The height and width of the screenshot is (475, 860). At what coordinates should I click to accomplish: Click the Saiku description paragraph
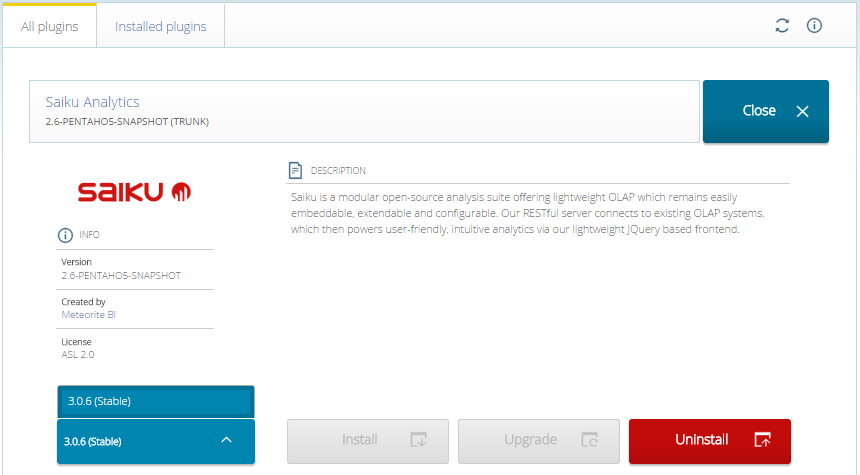pos(527,213)
